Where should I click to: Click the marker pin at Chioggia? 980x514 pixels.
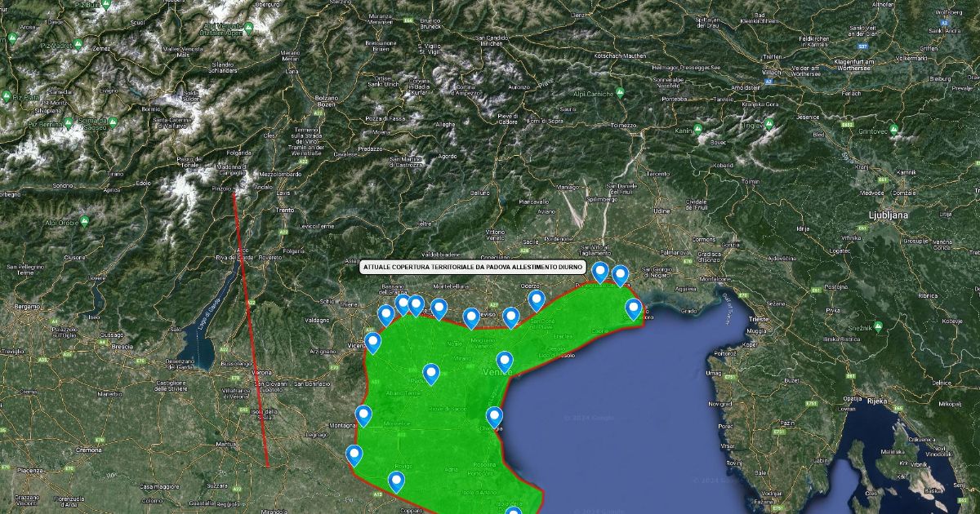point(495,416)
